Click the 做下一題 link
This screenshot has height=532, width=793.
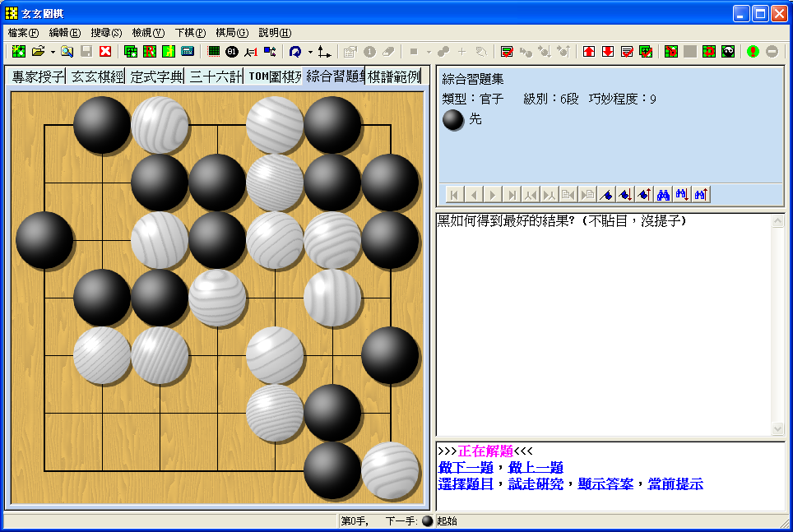coord(466,467)
